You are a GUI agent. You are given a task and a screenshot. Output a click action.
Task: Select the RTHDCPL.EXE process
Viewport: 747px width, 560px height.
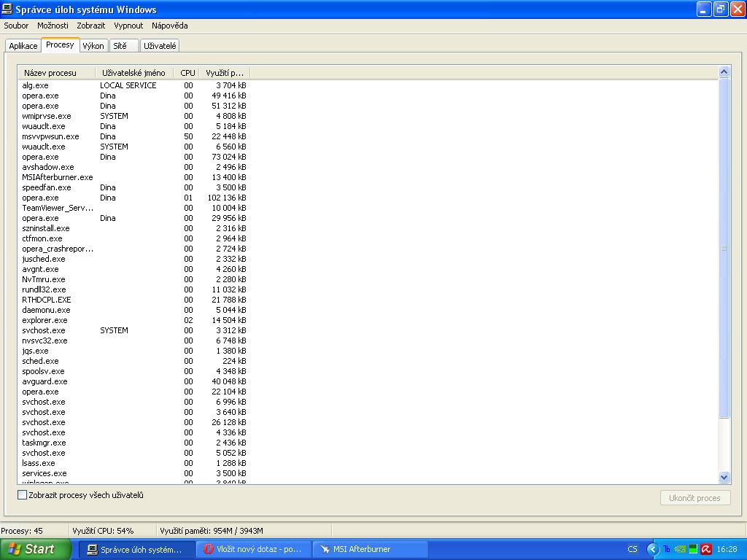coord(134,300)
